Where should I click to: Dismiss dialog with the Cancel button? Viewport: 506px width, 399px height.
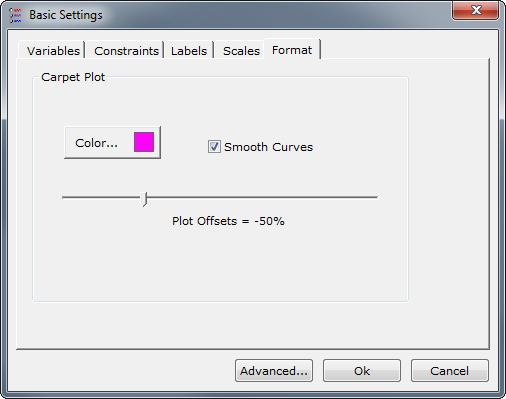[450, 370]
